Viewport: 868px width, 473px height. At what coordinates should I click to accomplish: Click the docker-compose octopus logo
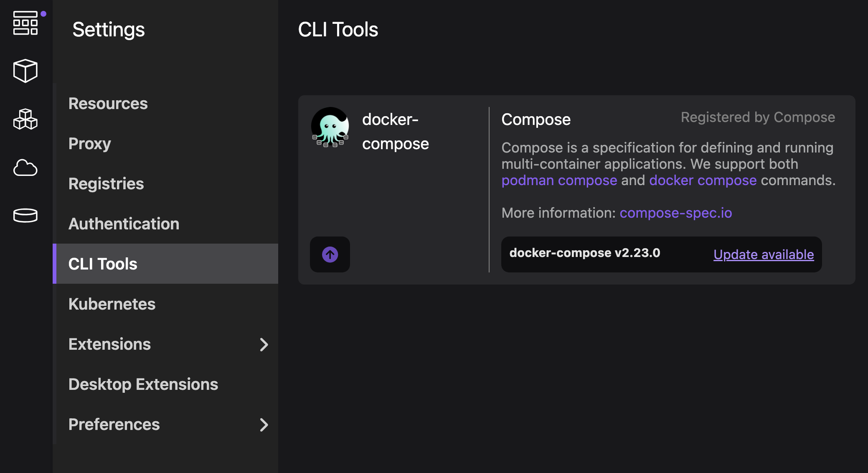pyautogui.click(x=330, y=128)
